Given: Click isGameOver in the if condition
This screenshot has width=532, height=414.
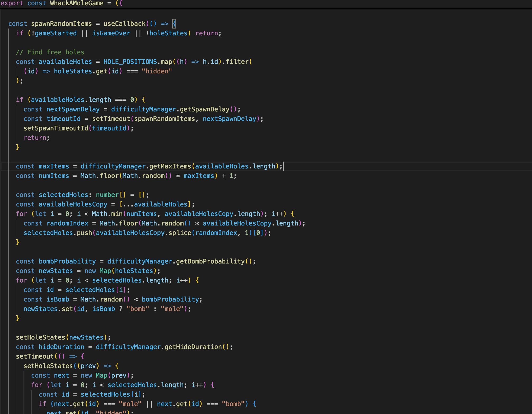Looking at the screenshot, I should (111, 33).
